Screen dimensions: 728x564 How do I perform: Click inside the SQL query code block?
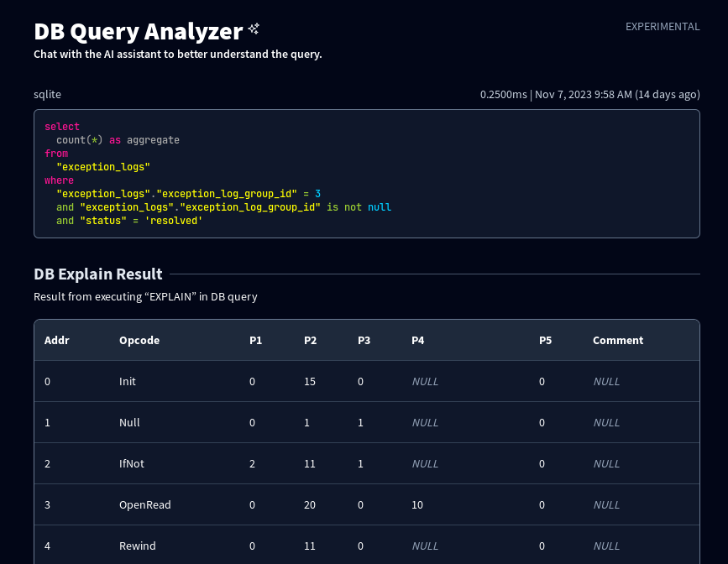(x=367, y=174)
